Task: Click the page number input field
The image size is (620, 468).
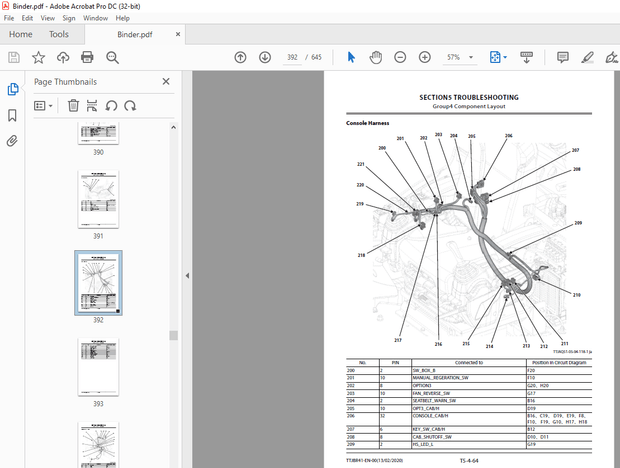Action: coord(292,57)
